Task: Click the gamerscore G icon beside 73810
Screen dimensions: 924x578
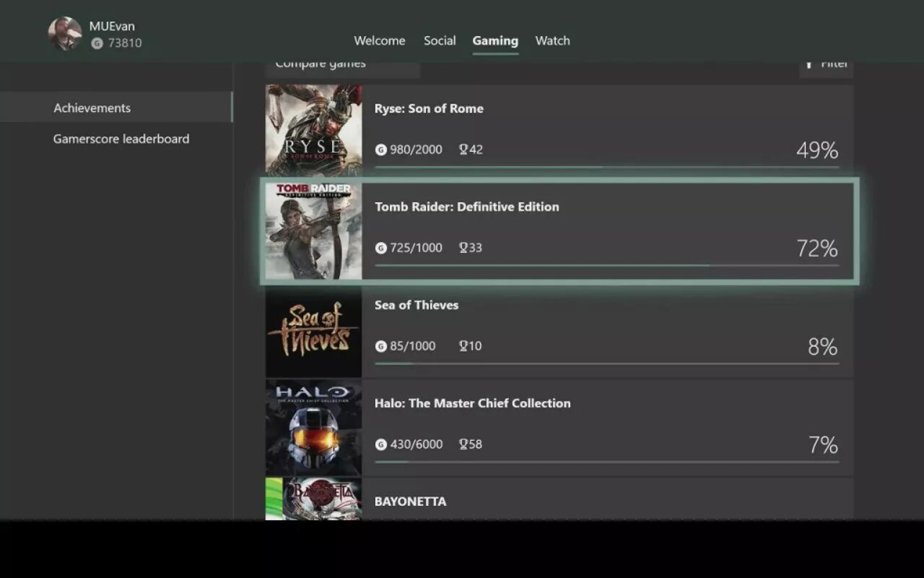Action: click(97, 43)
